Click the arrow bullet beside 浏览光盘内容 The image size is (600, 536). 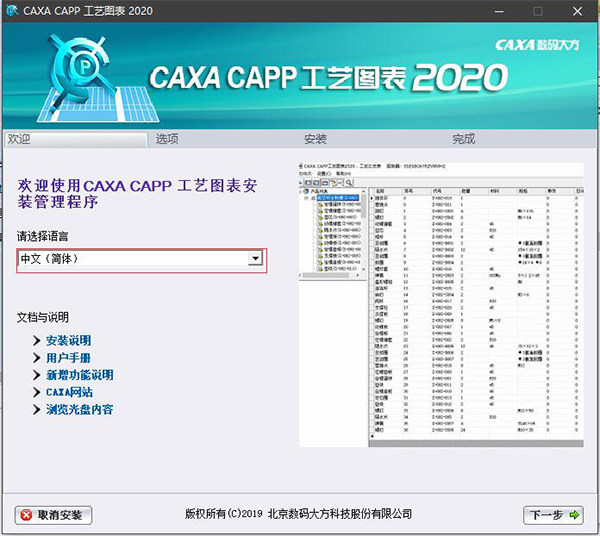[x=36, y=409]
